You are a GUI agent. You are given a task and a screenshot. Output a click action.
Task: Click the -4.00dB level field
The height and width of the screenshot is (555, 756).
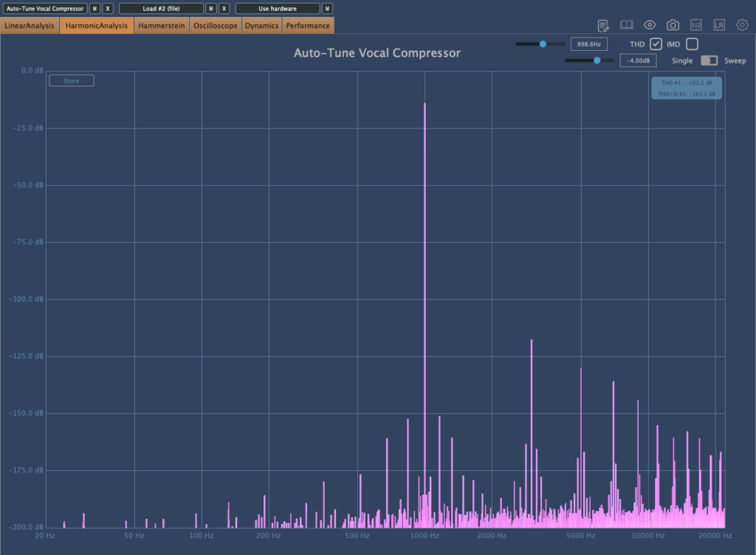pyautogui.click(x=638, y=61)
